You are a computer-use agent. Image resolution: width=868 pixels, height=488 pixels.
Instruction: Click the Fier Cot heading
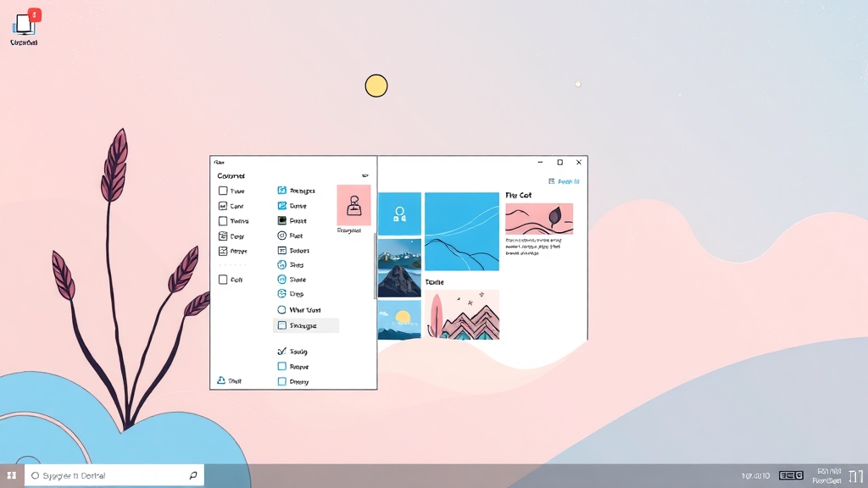[518, 196]
